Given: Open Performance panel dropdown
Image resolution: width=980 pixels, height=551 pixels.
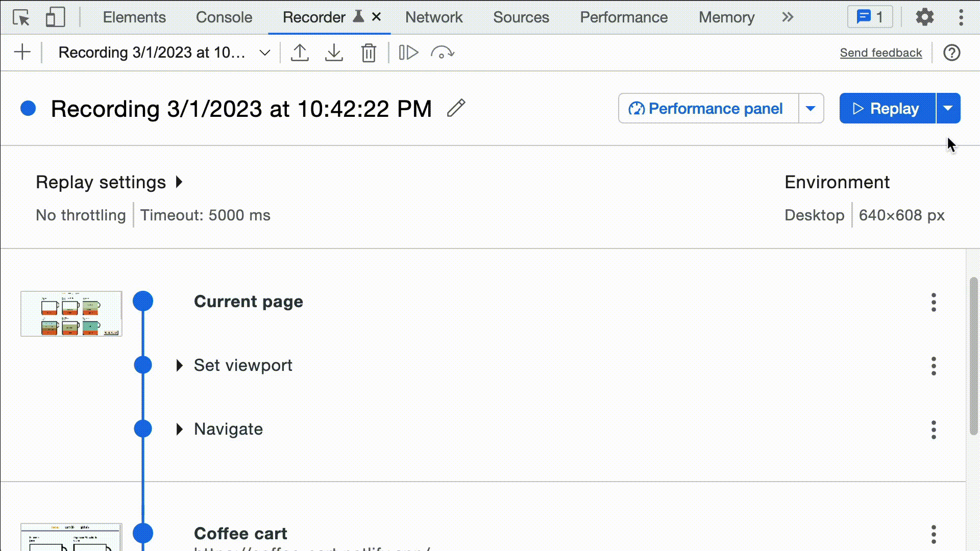Looking at the screenshot, I should (811, 108).
